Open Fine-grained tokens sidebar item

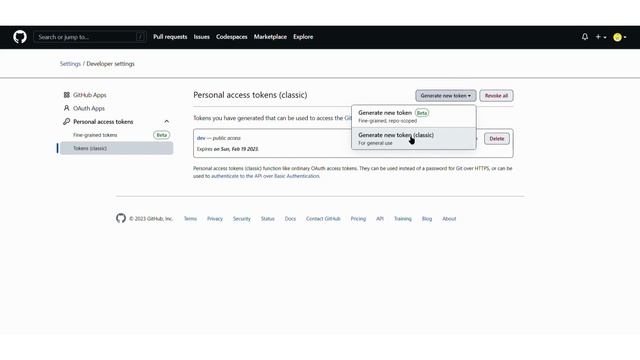click(x=95, y=135)
